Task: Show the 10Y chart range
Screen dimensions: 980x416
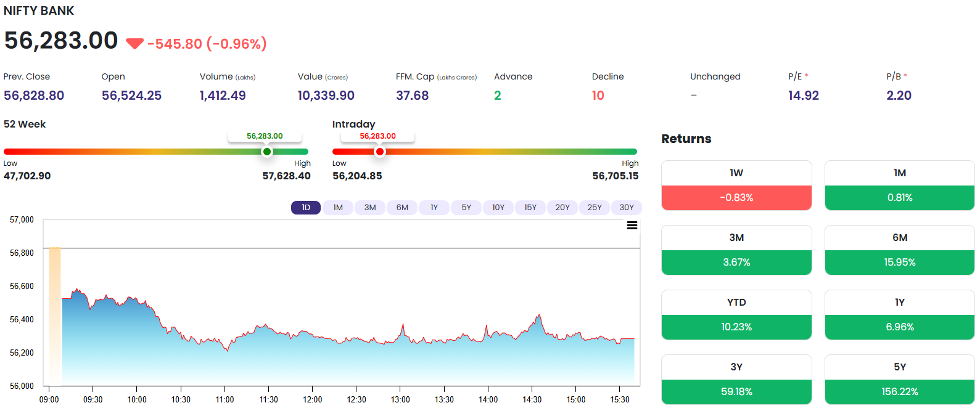Action: (x=498, y=208)
